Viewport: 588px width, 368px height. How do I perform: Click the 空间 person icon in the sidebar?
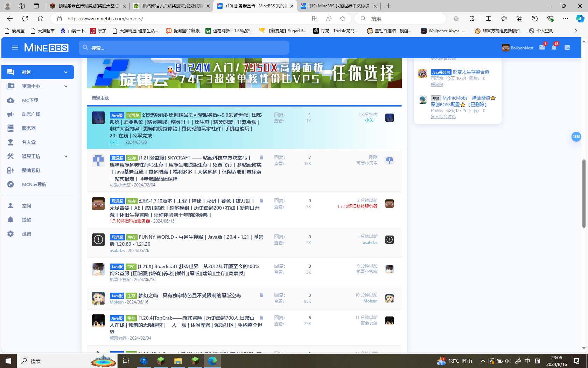pos(10,206)
